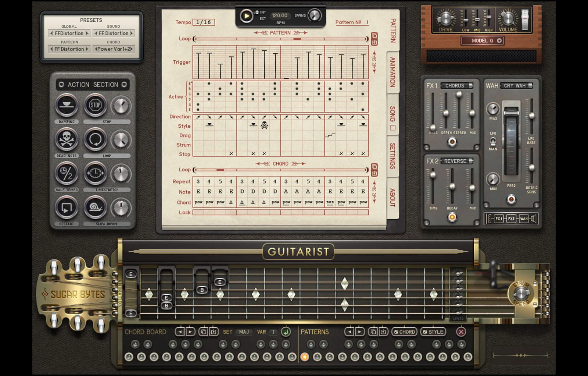This screenshot has width=588, height=376.
Task: Switch to the Animation tab
Action: click(393, 72)
